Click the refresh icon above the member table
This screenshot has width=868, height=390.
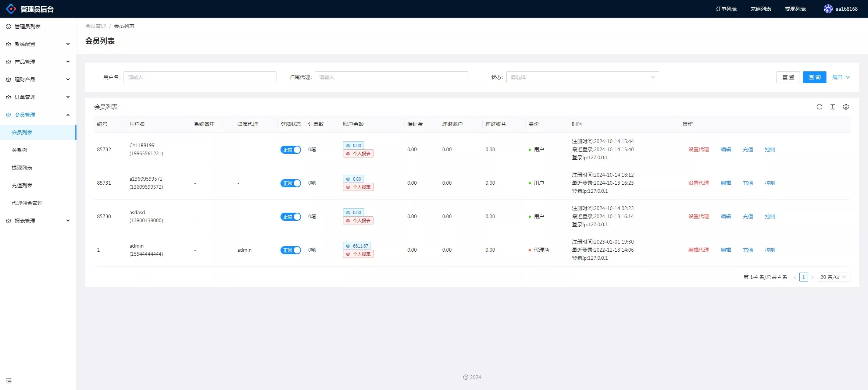click(x=819, y=107)
